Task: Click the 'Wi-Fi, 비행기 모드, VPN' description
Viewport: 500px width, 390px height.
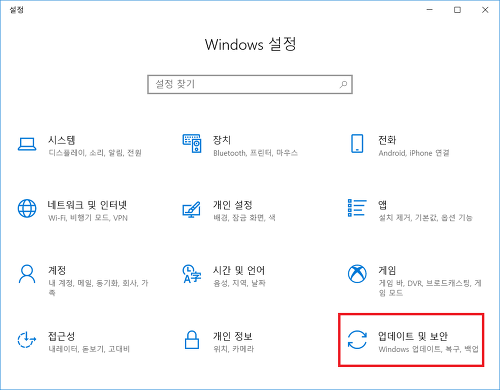Action: pyautogui.click(x=88, y=218)
